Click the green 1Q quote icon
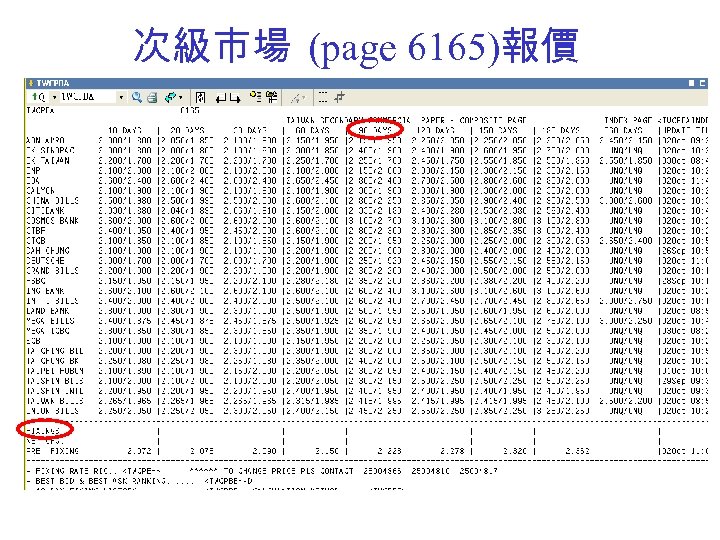720x540 pixels. pos(39,97)
